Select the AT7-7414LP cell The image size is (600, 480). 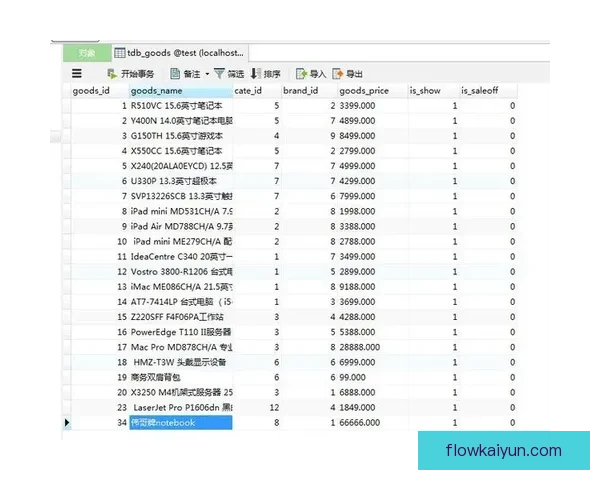tap(181, 302)
